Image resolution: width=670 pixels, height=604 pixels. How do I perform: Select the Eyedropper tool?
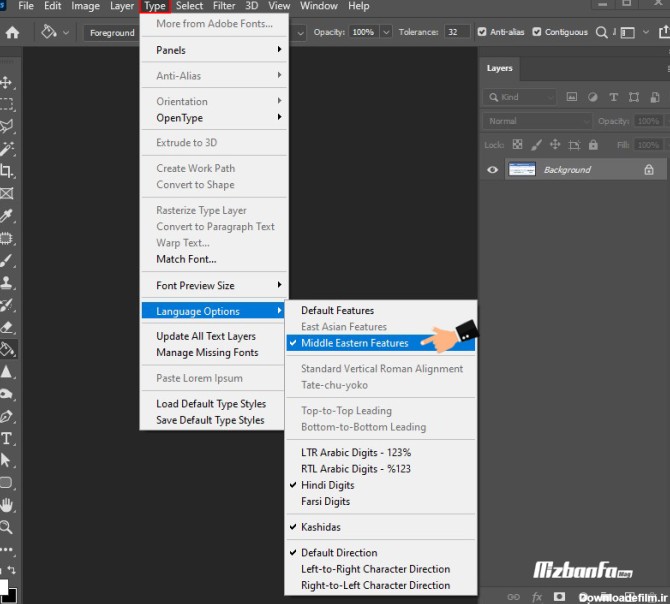click(7, 216)
